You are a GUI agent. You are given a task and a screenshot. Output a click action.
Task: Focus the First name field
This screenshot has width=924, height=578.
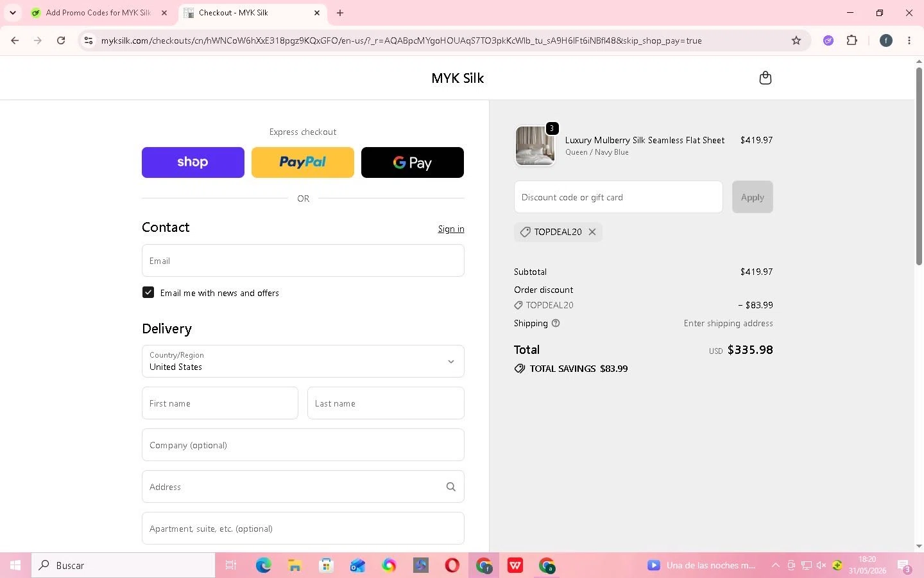click(x=220, y=403)
